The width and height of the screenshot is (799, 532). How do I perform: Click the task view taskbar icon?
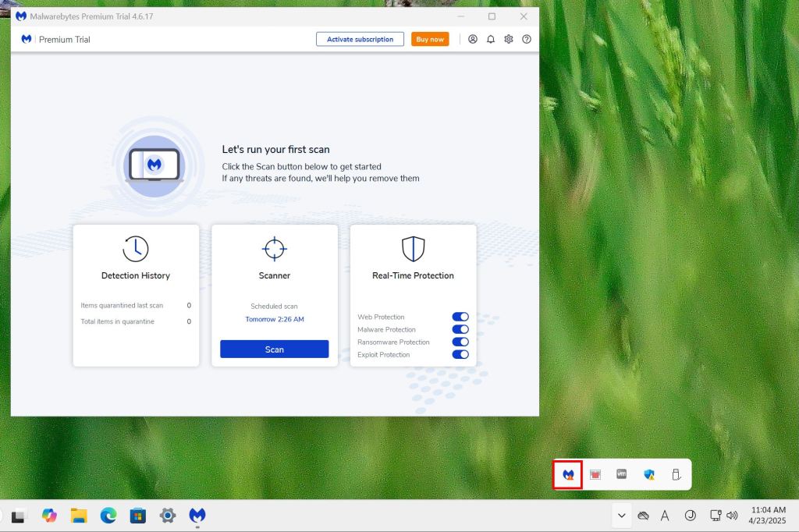coord(19,516)
